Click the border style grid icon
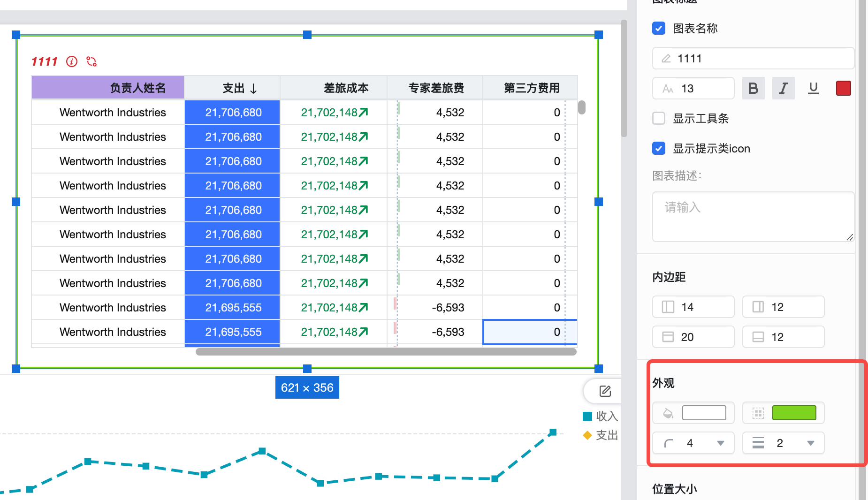 pos(758,413)
